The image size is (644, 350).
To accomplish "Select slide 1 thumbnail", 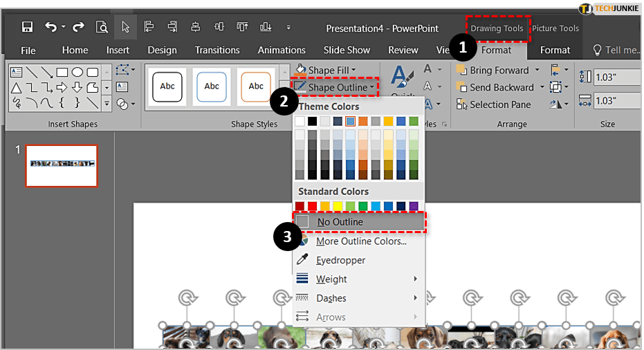I will (x=61, y=165).
